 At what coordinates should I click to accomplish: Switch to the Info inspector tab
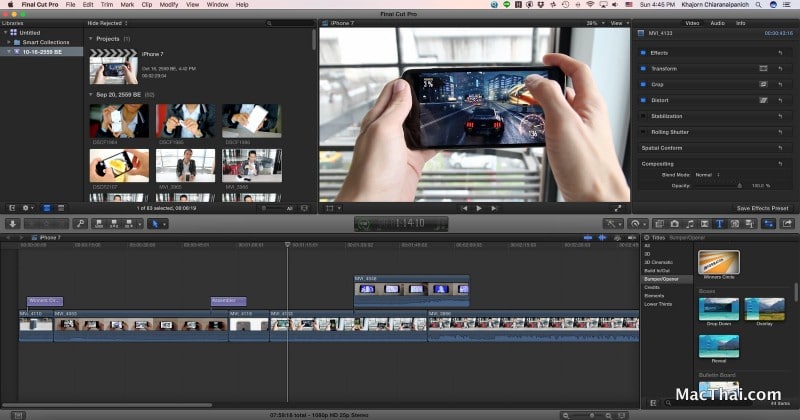pyautogui.click(x=740, y=23)
